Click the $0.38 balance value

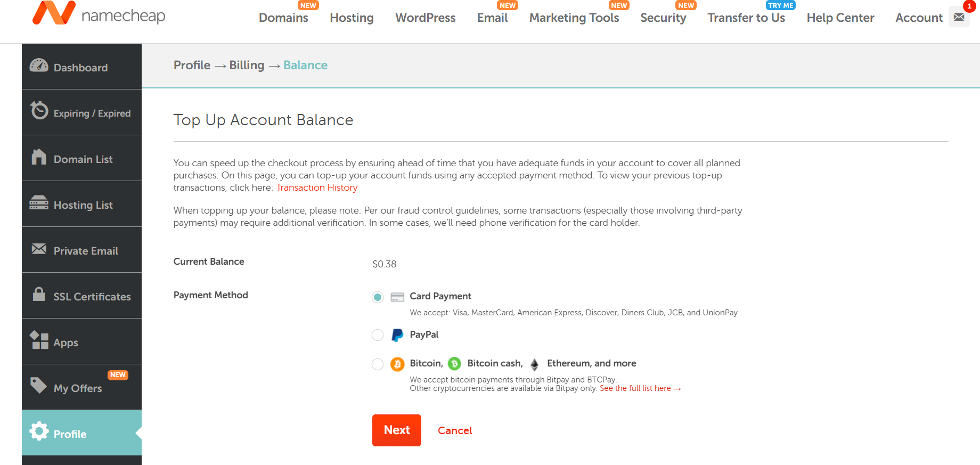(385, 264)
